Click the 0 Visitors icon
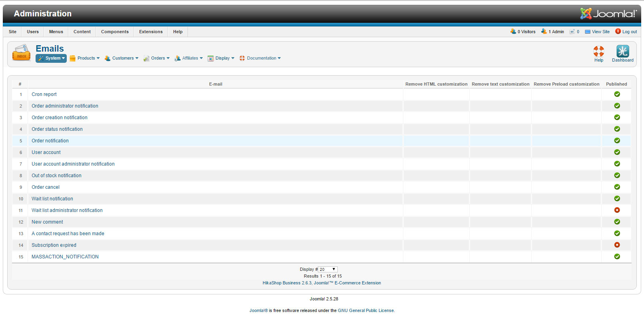Viewport: 644px width, 324px height. coord(513,31)
